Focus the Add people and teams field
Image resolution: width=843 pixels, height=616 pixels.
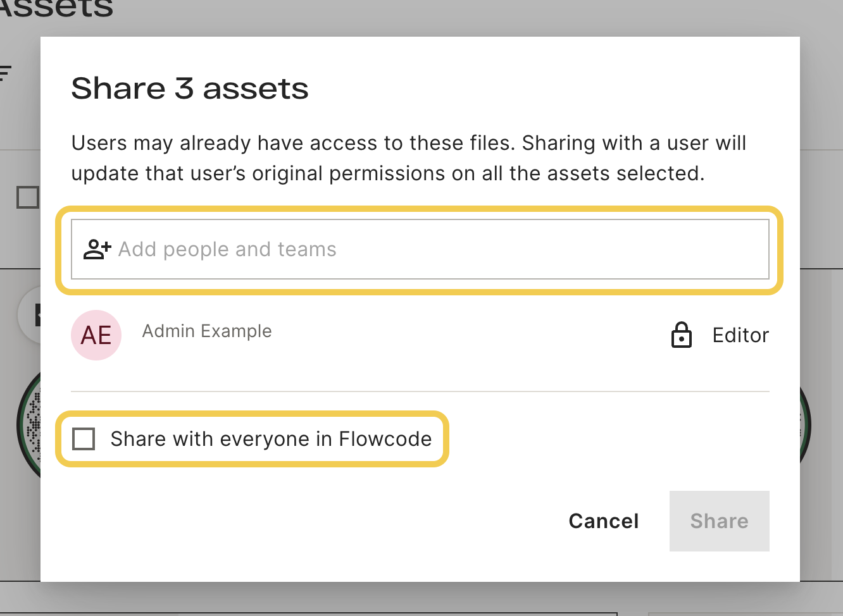[420, 249]
